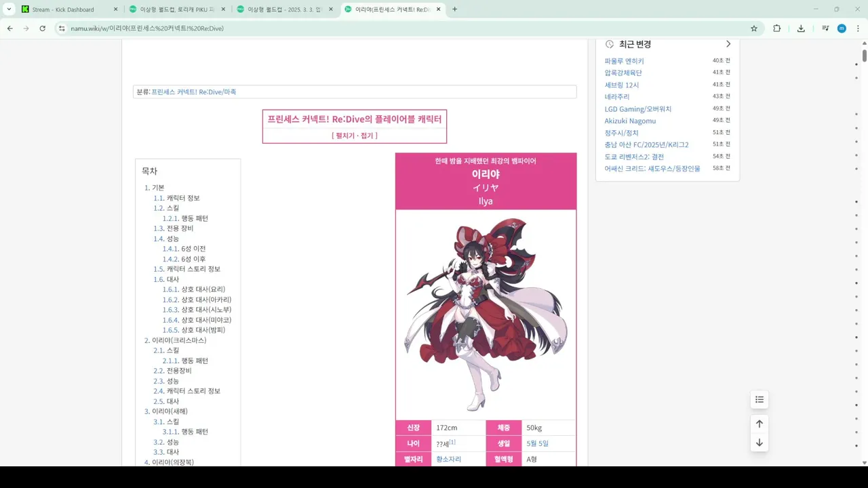Go to section 1.4.2. 6성 이후
This screenshot has height=488, width=868.
(x=184, y=259)
